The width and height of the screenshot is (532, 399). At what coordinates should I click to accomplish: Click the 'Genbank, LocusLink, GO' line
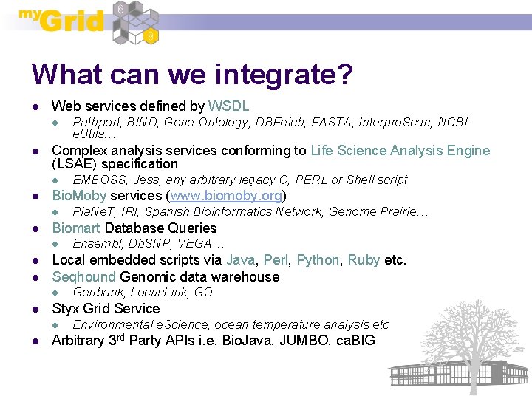(x=143, y=292)
